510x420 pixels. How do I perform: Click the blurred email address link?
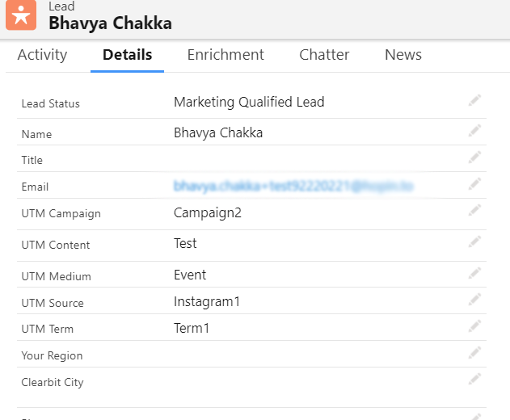tap(293, 187)
